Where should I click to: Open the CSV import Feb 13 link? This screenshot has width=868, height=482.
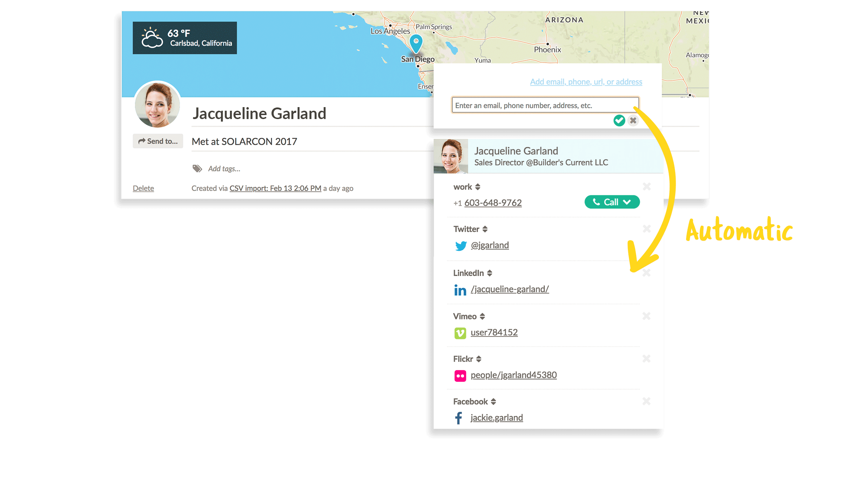pos(275,188)
